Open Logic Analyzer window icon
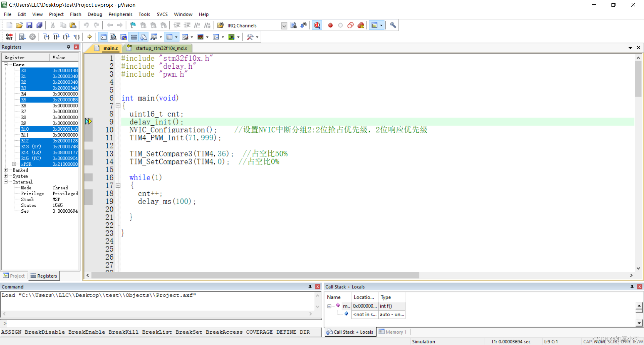 [201, 37]
